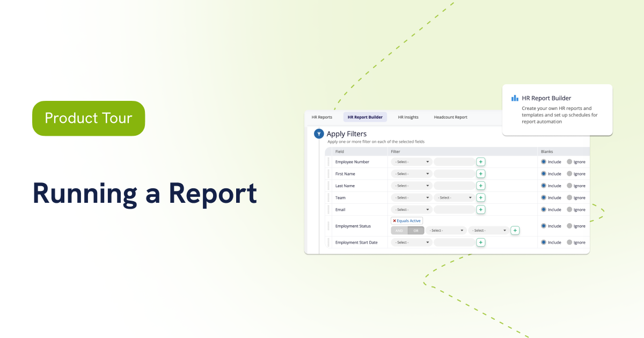Add a filter with the Employment Status plus button
This screenshot has height=338, width=644.
(515, 230)
